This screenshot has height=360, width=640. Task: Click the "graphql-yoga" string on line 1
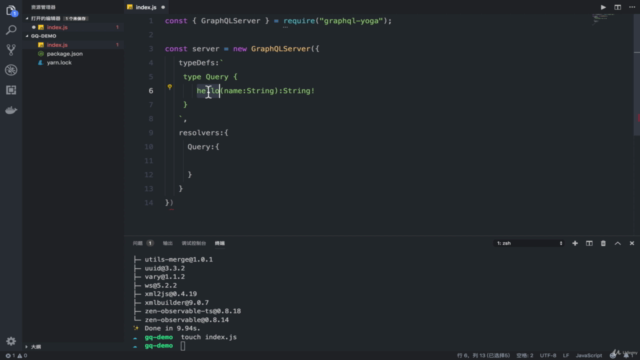coord(351,21)
